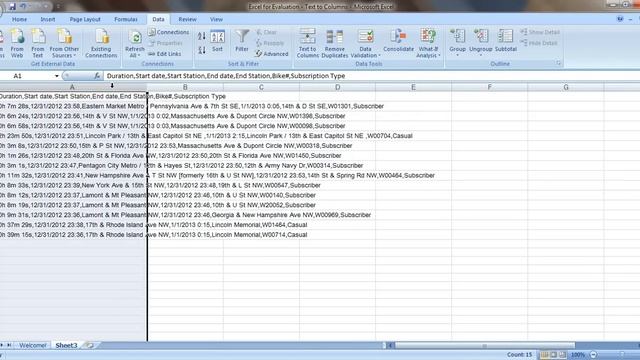Switch to the Review tab

pos(187,19)
